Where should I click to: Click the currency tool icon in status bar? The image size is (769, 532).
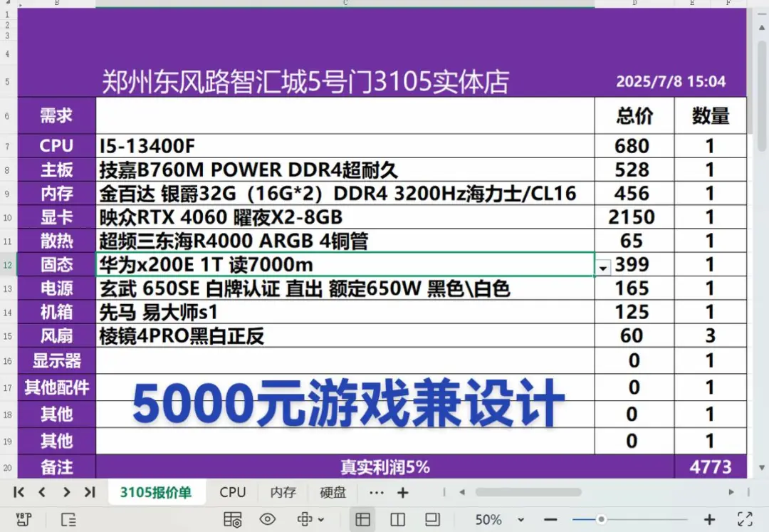[x=23, y=519]
